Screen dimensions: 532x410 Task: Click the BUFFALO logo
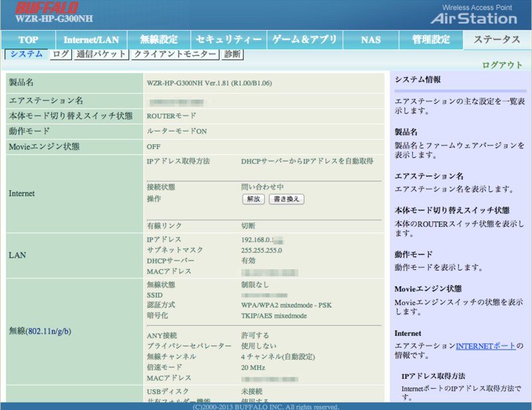coord(47,8)
